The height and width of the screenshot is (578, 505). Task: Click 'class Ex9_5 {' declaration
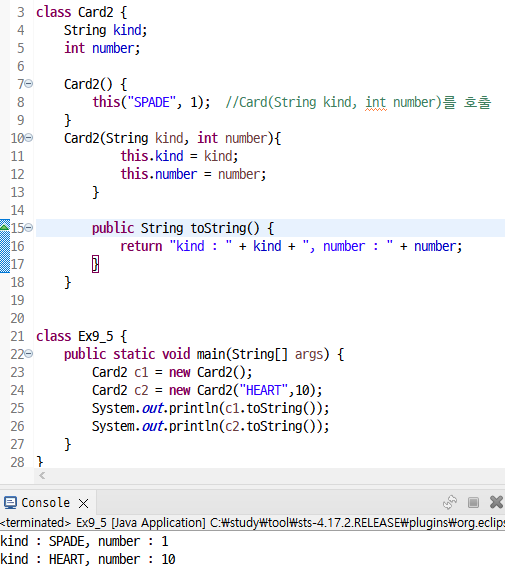point(81,336)
